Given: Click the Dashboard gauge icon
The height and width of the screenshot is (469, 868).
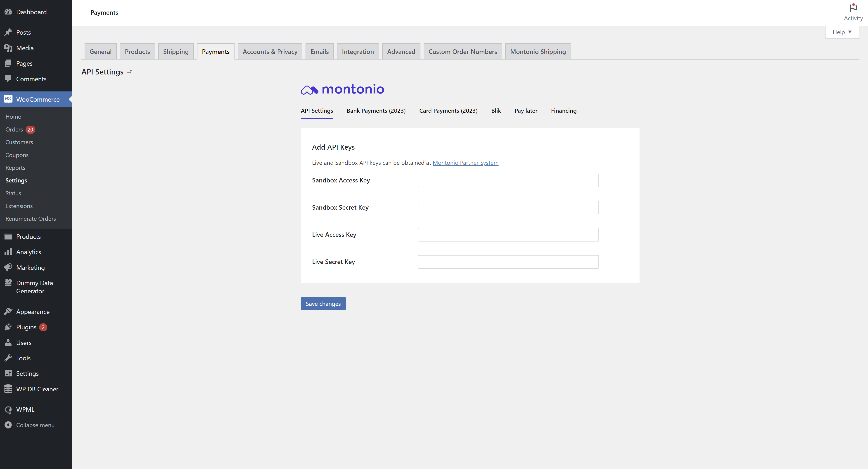Looking at the screenshot, I should click(8, 12).
